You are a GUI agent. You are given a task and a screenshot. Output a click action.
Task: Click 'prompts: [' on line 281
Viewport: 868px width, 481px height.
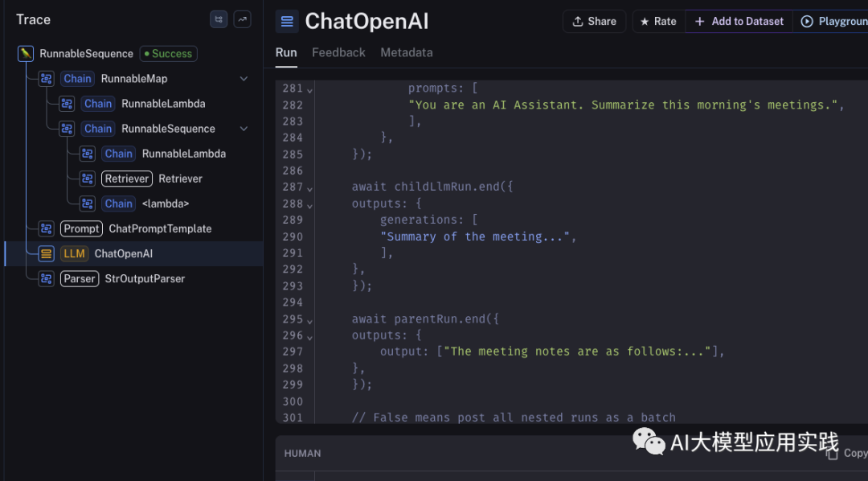pyautogui.click(x=443, y=88)
